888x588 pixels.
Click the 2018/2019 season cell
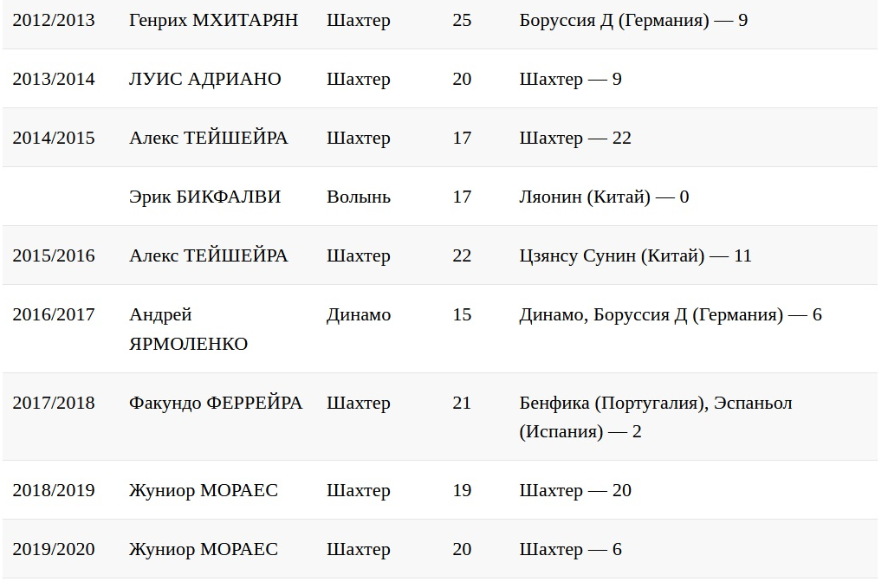coord(54,490)
